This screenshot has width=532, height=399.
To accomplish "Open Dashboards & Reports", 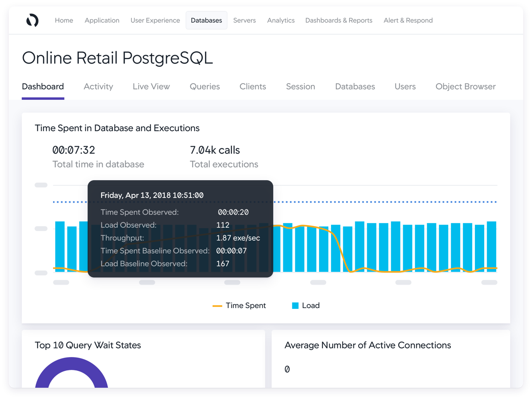I will click(x=339, y=21).
